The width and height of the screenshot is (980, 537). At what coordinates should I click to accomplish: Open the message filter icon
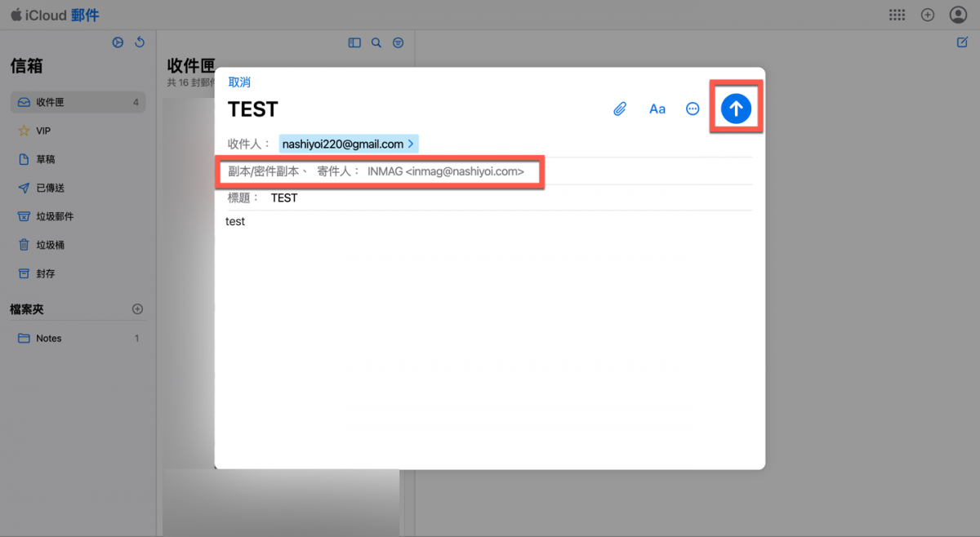coord(398,42)
